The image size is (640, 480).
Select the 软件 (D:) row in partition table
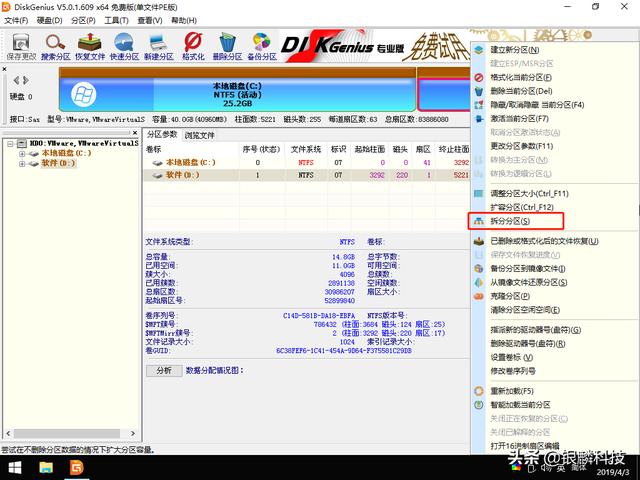pos(307,175)
